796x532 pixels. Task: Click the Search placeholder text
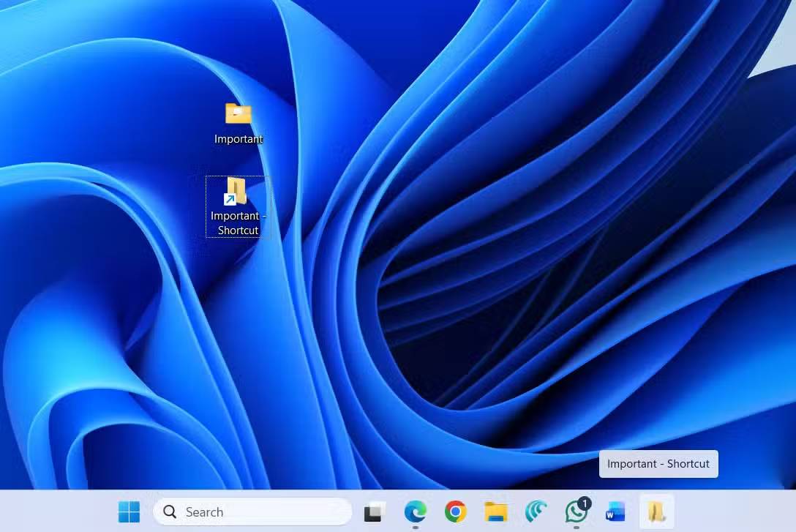[x=203, y=512]
